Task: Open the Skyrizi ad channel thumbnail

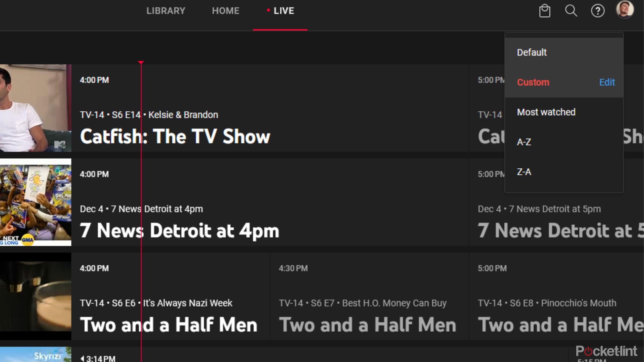Action: [35, 354]
